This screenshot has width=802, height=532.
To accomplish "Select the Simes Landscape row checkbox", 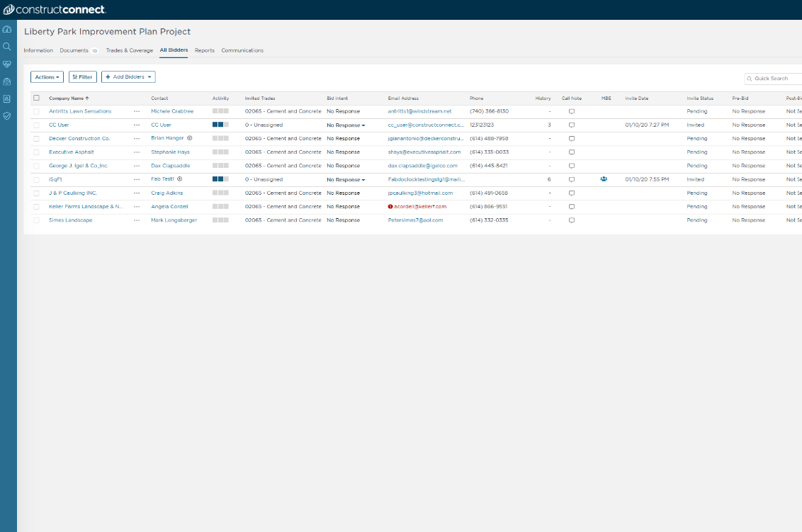I will pyautogui.click(x=36, y=220).
